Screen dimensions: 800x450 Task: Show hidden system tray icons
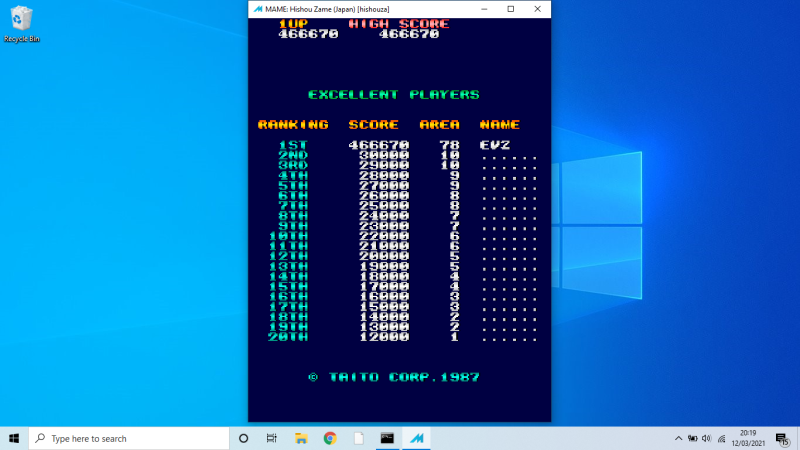click(x=678, y=438)
